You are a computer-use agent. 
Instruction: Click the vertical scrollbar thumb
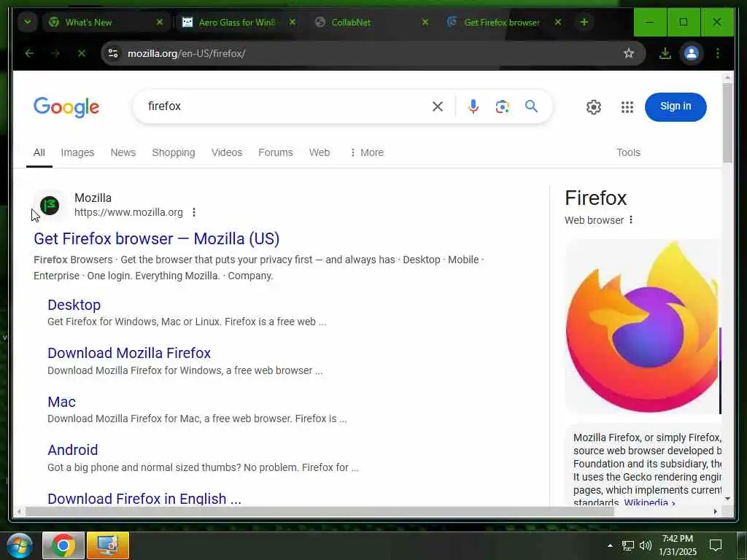[727, 122]
